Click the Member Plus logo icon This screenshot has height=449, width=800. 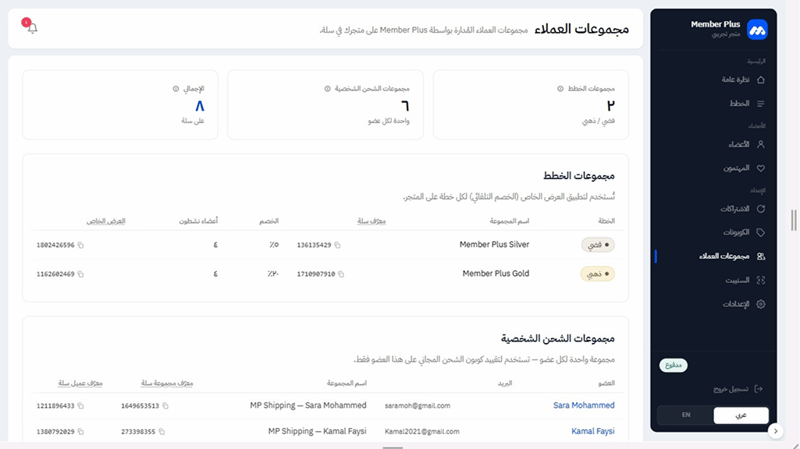757,30
